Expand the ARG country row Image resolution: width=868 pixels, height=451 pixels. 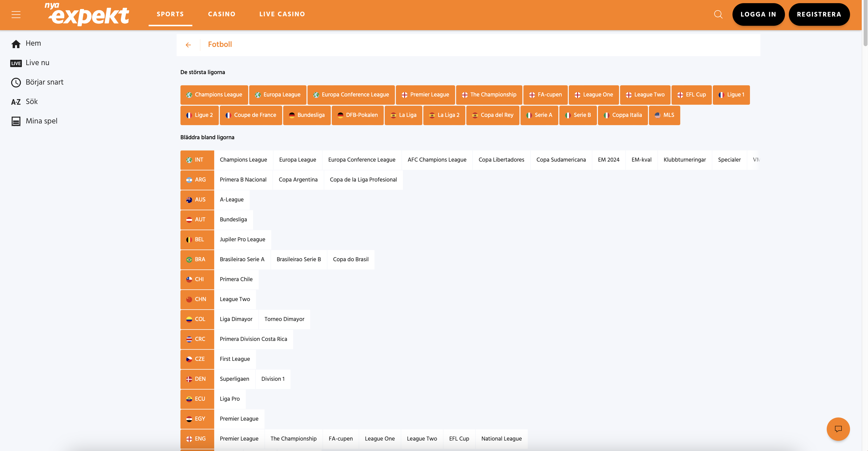(x=197, y=180)
